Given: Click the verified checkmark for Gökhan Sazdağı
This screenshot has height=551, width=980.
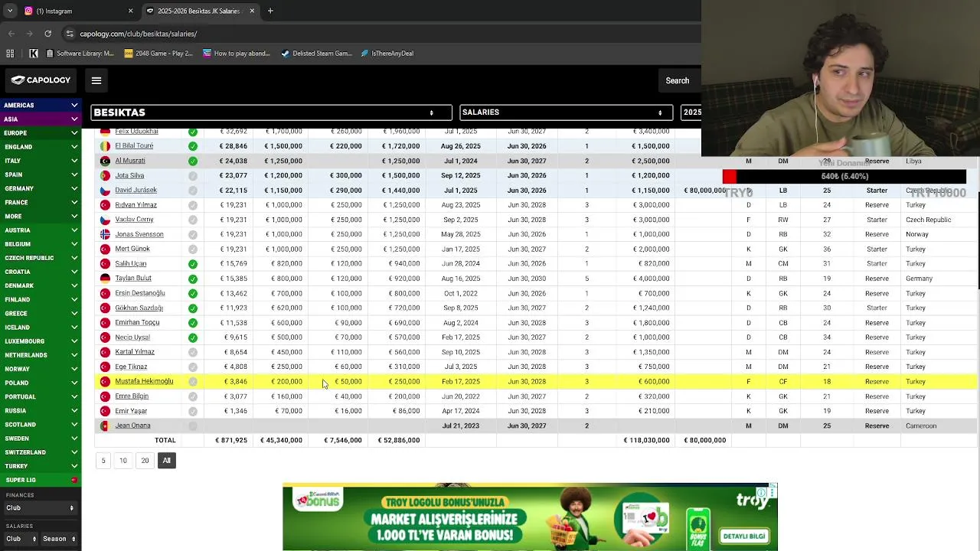Looking at the screenshot, I should [x=192, y=308].
